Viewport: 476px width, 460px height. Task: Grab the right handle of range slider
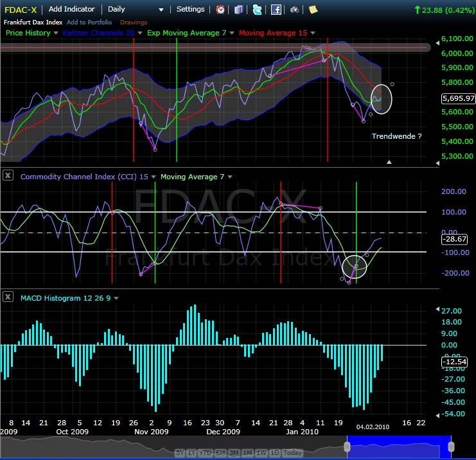click(451, 447)
